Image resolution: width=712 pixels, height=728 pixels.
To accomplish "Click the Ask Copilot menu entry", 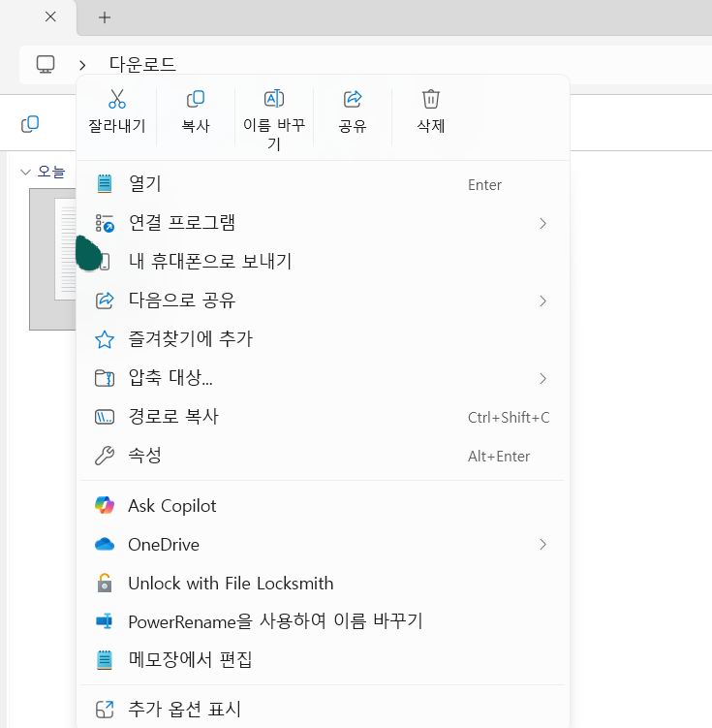I will point(172,506).
